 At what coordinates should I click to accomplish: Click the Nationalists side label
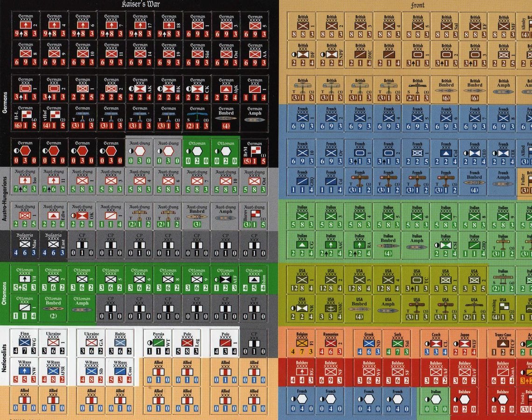4,357
